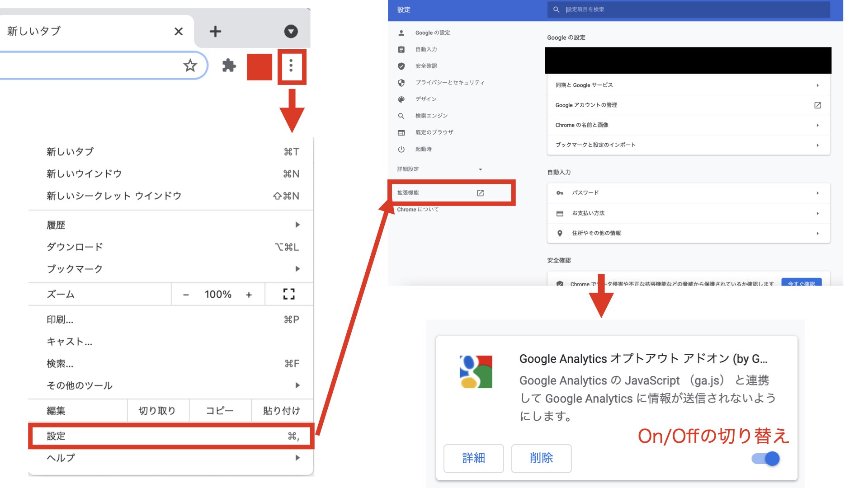The width and height of the screenshot is (868, 488).
Task: Expand その他のツール submenu
Action: click(171, 385)
